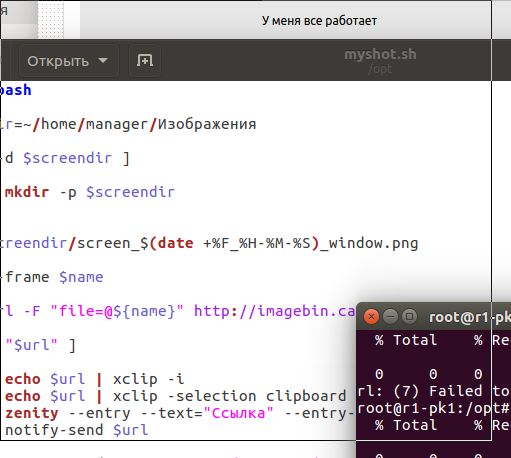Minimize the root@r1-pk1 terminal window
Screen dimensions: 511x458
coord(390,317)
